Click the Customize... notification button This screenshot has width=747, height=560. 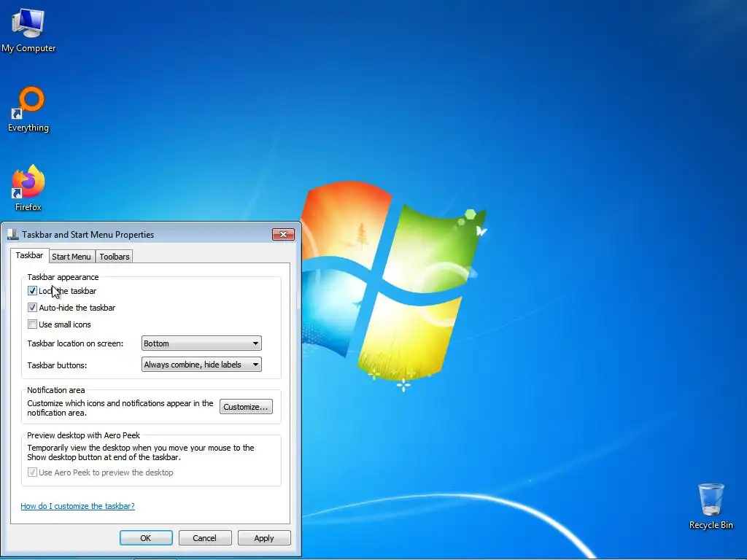point(246,407)
